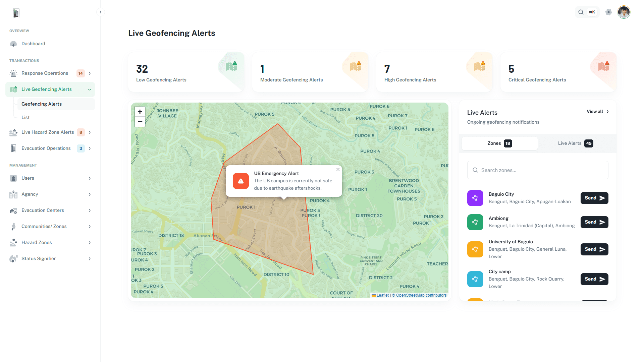Zoom out on the map
Image resolution: width=644 pixels, height=362 pixels.
tap(140, 122)
